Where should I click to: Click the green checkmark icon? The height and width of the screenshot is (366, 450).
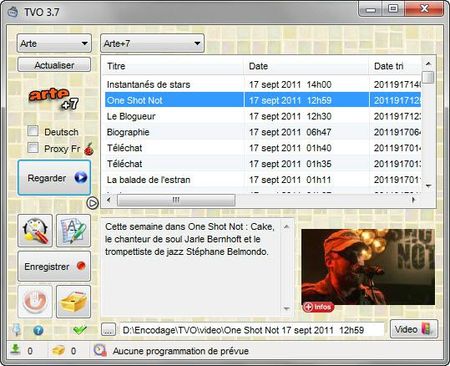click(80, 330)
